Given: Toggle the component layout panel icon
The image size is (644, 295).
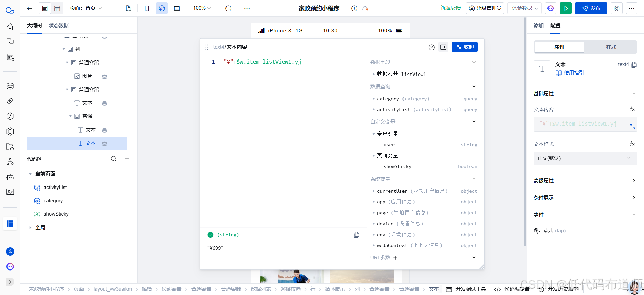Looking at the screenshot, I should pos(57,8).
